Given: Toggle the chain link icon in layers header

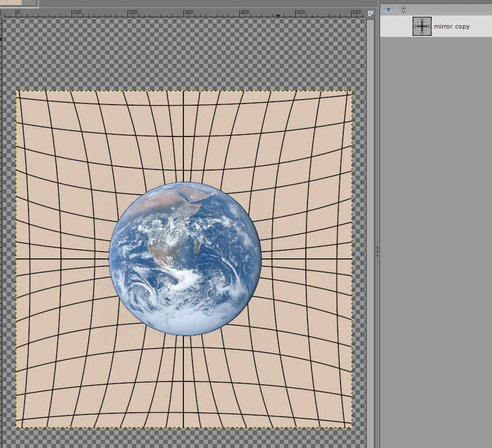Looking at the screenshot, I should (x=403, y=10).
